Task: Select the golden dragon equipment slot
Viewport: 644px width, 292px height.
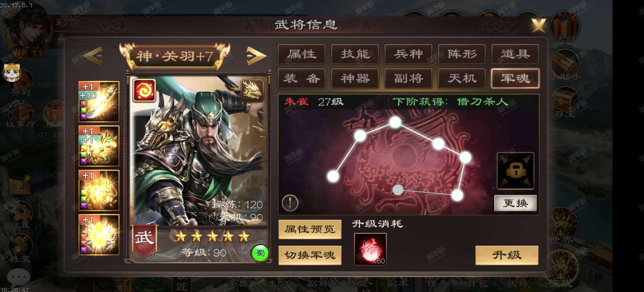Action: click(99, 190)
